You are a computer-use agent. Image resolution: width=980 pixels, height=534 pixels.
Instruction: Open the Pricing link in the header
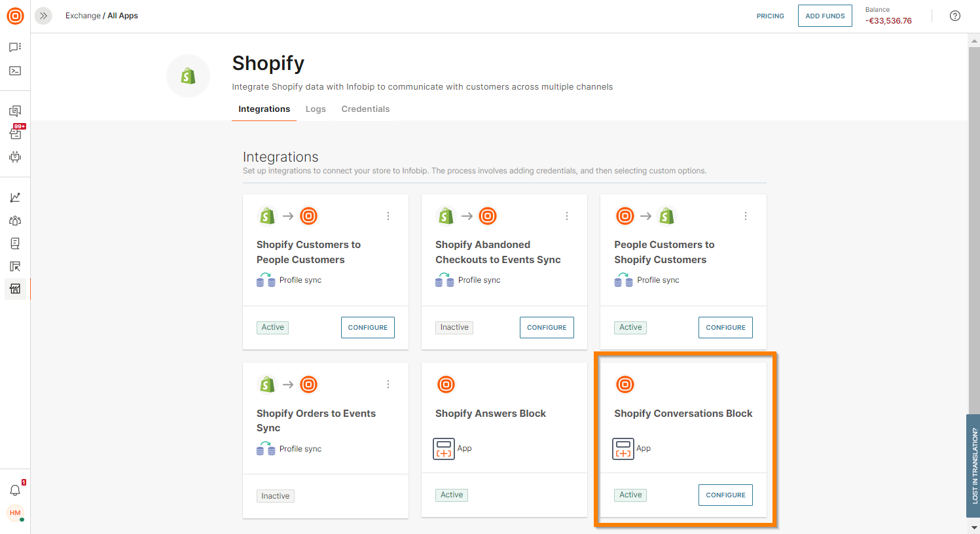coord(770,16)
